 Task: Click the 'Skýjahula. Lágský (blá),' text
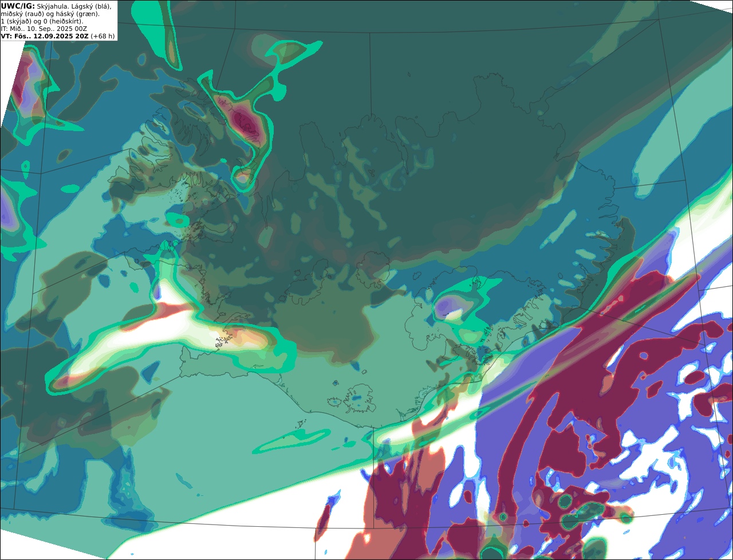click(74, 6)
